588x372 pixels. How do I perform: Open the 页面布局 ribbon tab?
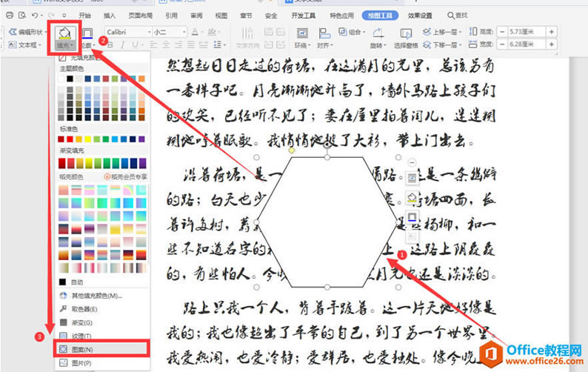click(x=141, y=16)
